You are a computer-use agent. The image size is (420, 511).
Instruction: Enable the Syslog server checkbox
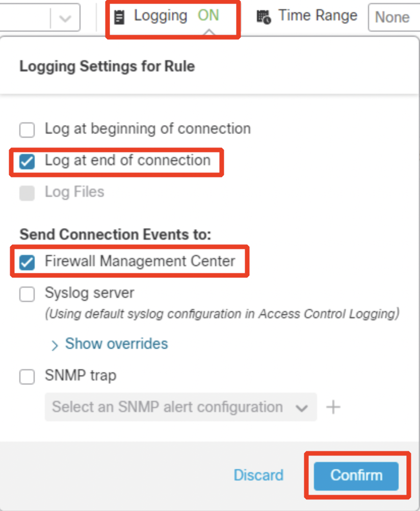[x=27, y=294]
